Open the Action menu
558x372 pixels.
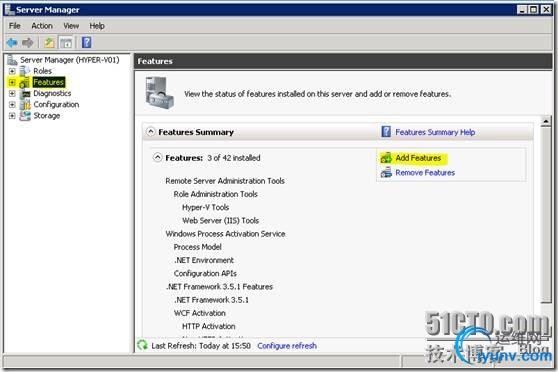(42, 26)
